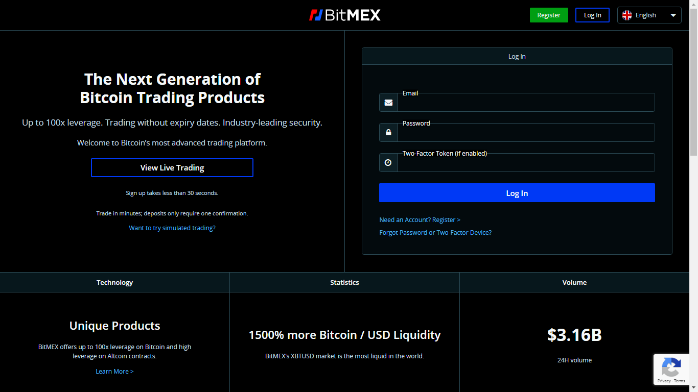
Task: Click the page vertical scrollbar thumb
Action: coord(694,82)
